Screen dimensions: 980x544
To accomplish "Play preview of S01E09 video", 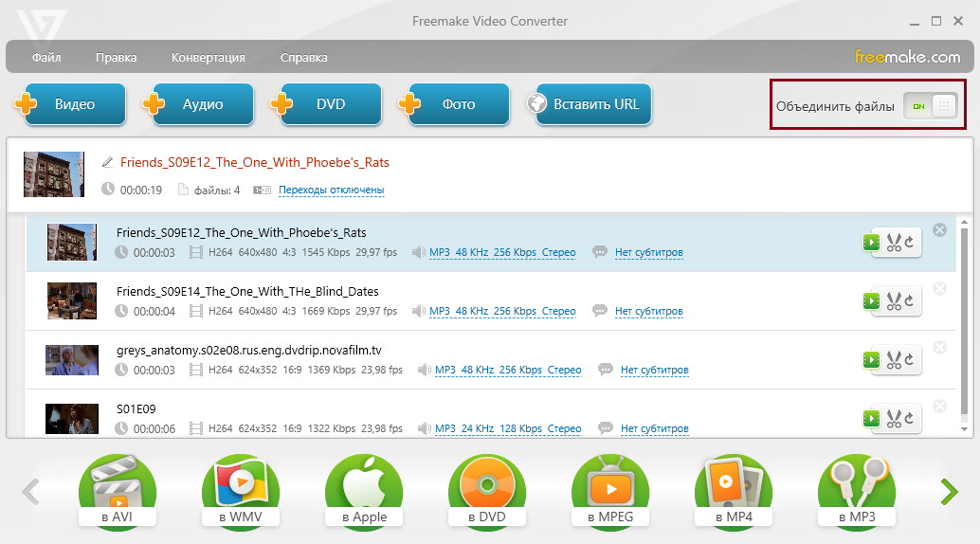I will 871,419.
